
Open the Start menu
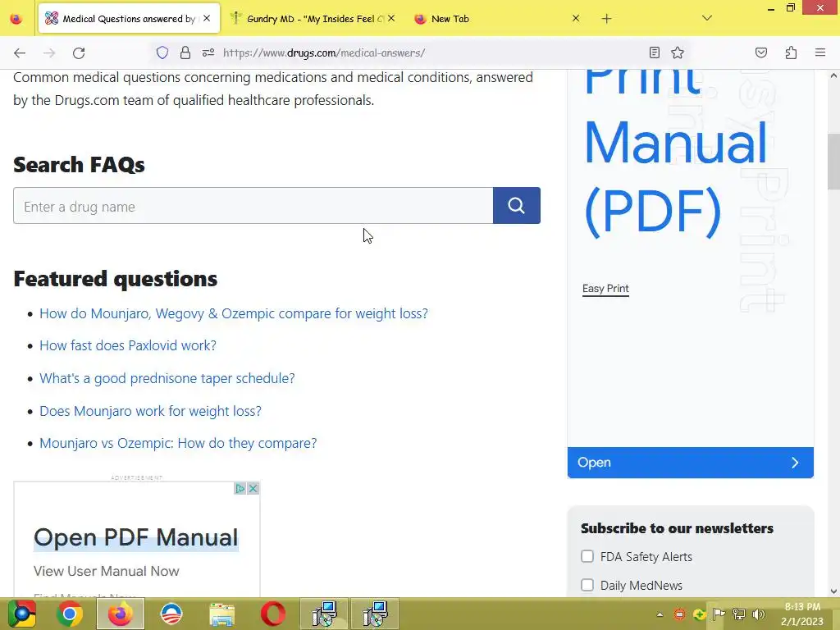click(x=21, y=614)
